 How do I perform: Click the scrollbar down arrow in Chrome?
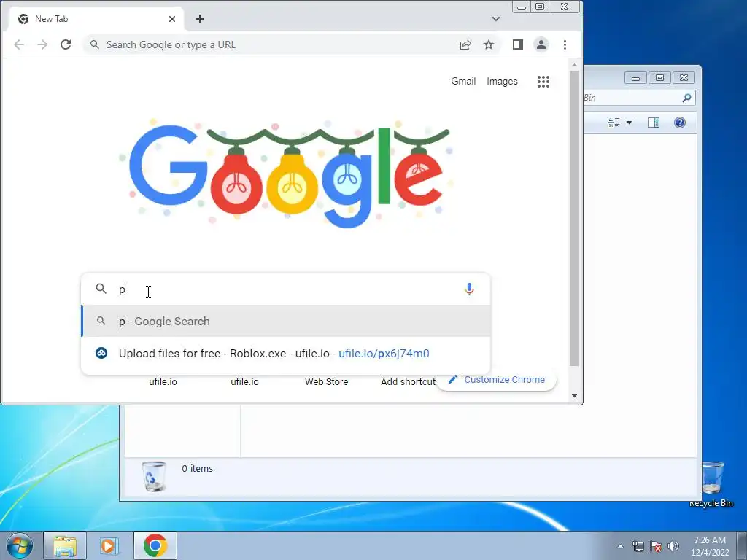click(575, 396)
